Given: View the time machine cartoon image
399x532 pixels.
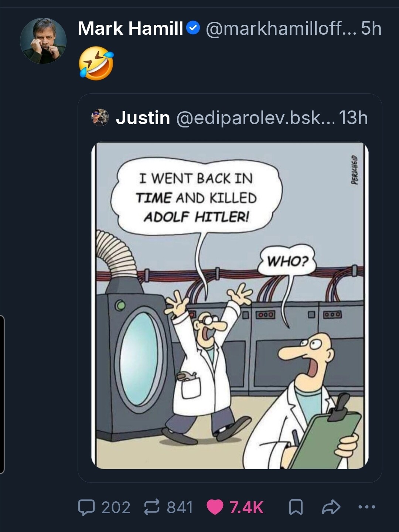Looking at the screenshot, I should [230, 306].
